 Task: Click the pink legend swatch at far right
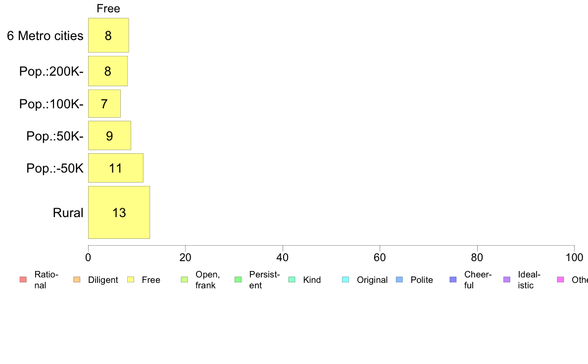pyautogui.click(x=561, y=279)
